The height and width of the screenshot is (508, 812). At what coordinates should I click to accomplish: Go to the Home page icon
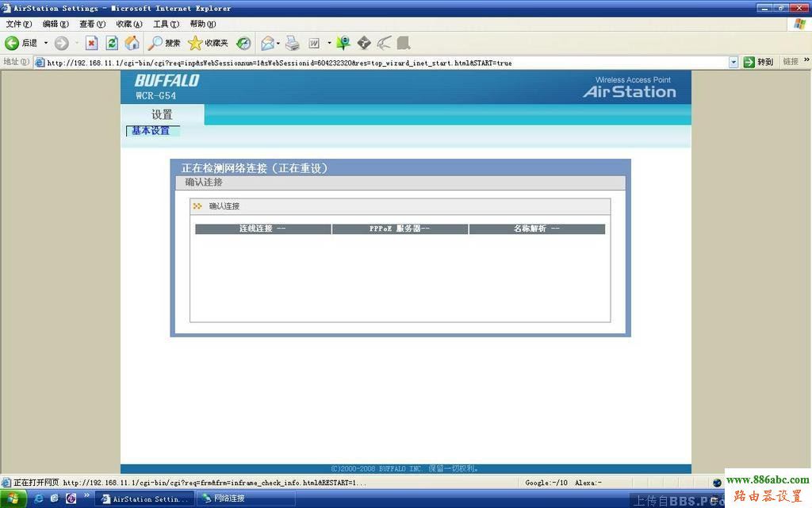pos(132,43)
